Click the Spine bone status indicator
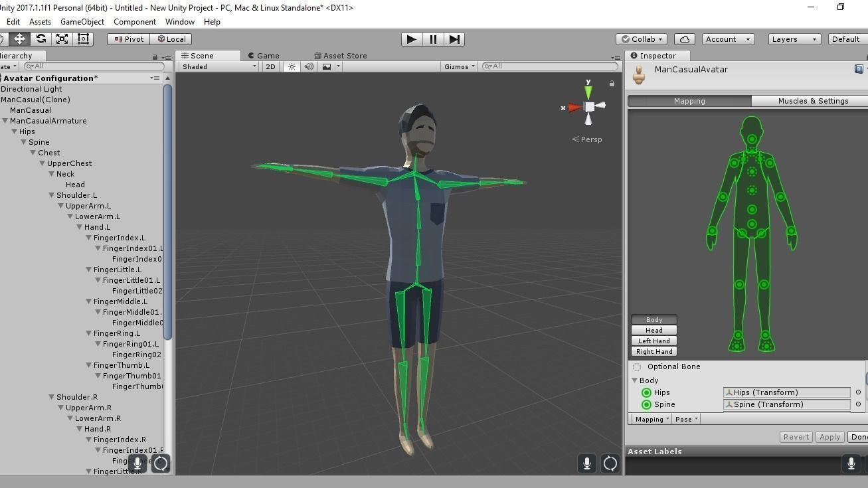 (x=646, y=404)
